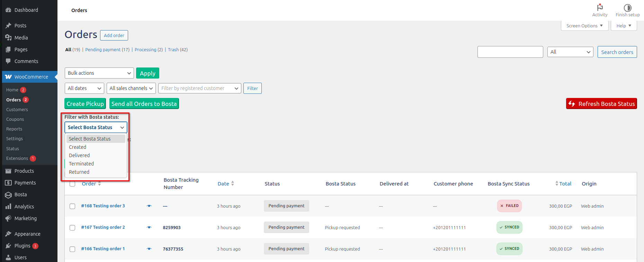644x262 pixels.
Task: Open the Dashboard icon in sidebar
Action: click(x=8, y=10)
